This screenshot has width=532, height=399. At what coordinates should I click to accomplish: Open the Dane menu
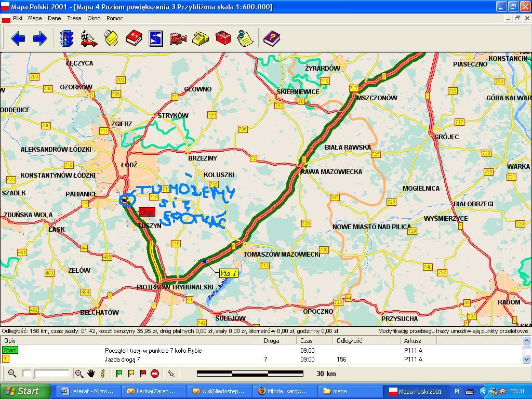pos(54,18)
